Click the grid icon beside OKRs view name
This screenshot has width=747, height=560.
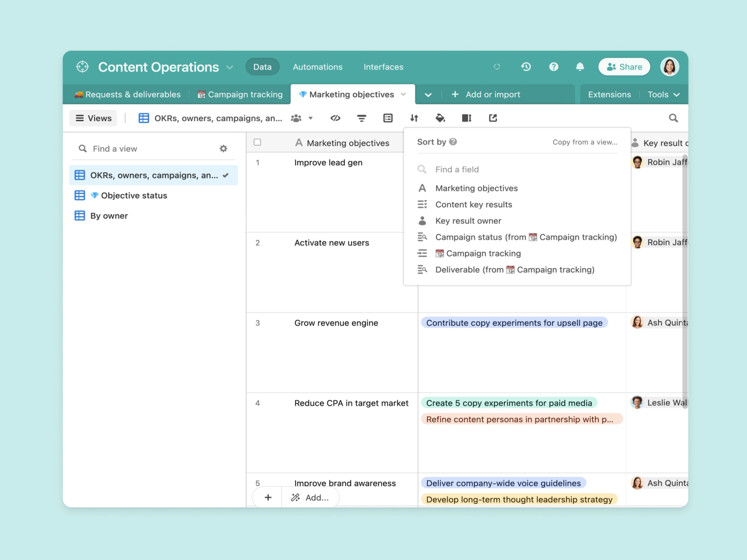(144, 118)
